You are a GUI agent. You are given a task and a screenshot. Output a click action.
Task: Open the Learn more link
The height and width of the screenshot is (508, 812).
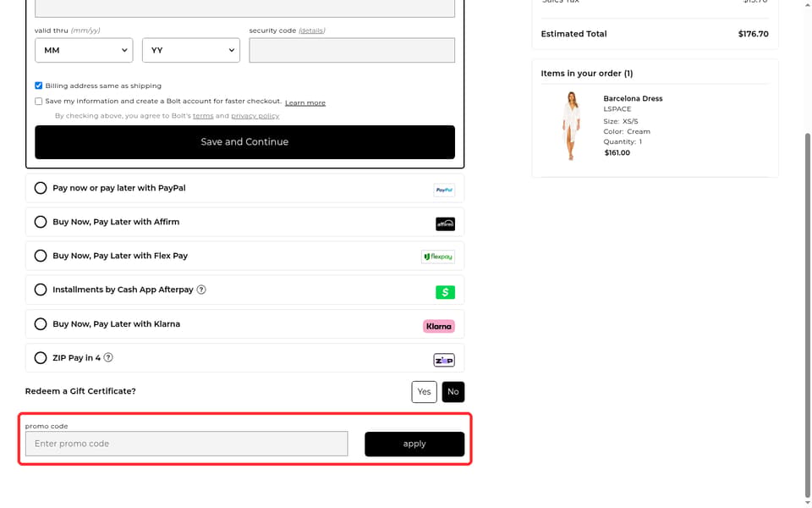[x=305, y=102]
